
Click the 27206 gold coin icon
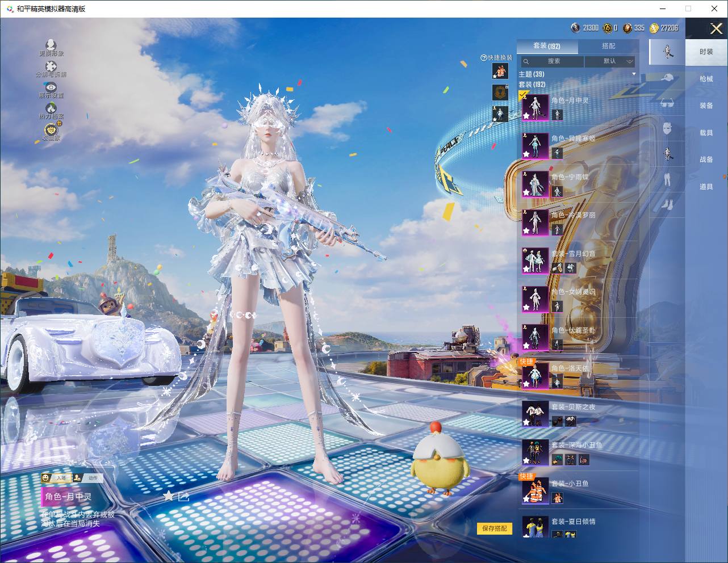coord(654,28)
